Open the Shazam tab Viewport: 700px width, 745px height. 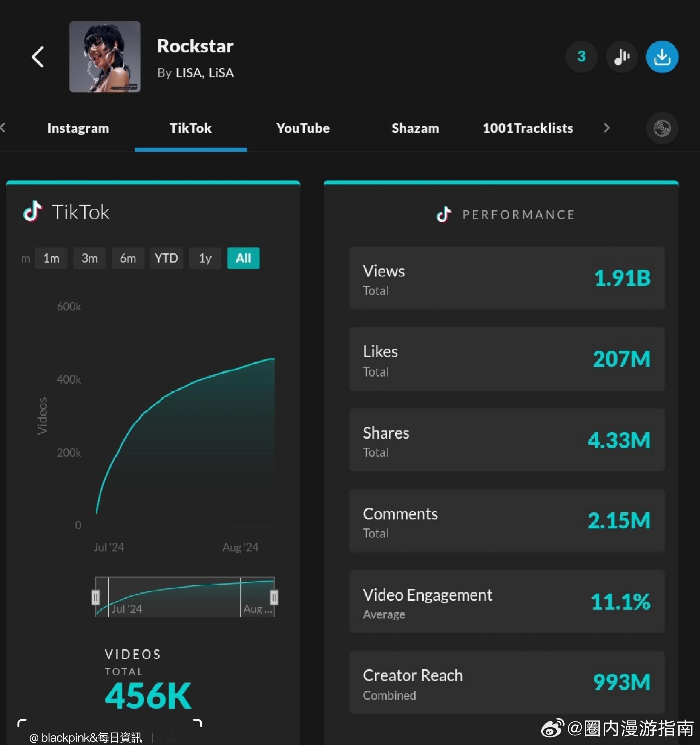pyautogui.click(x=416, y=128)
